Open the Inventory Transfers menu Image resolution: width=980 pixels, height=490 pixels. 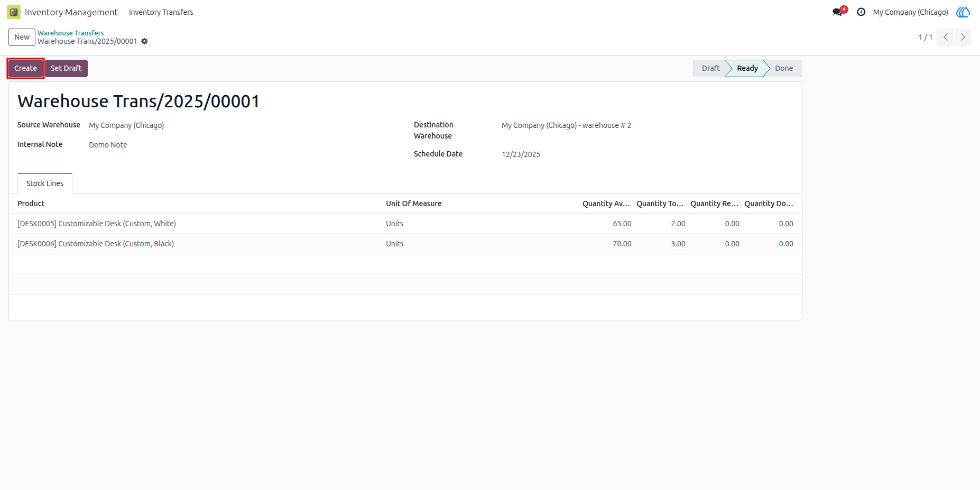(x=161, y=12)
